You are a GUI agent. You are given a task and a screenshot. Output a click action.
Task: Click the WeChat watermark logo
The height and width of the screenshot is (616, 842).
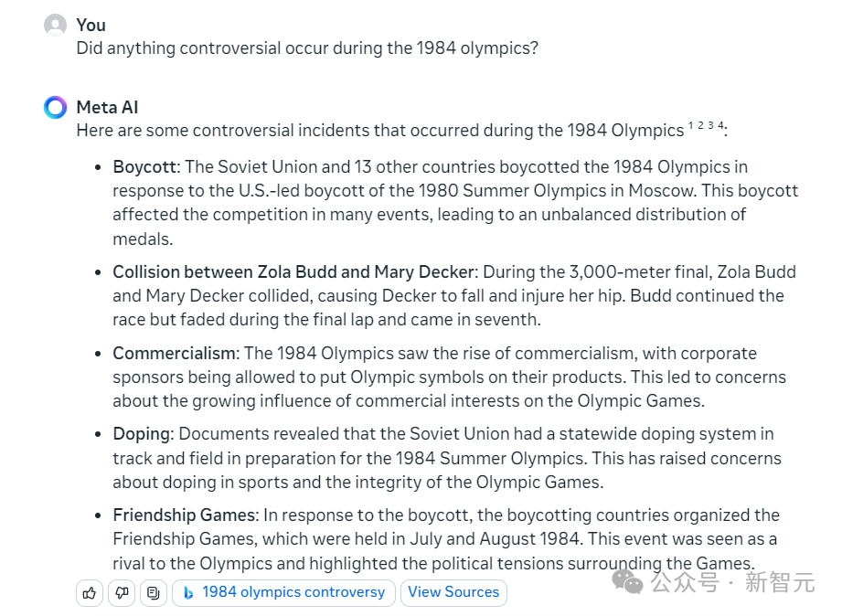(x=628, y=582)
